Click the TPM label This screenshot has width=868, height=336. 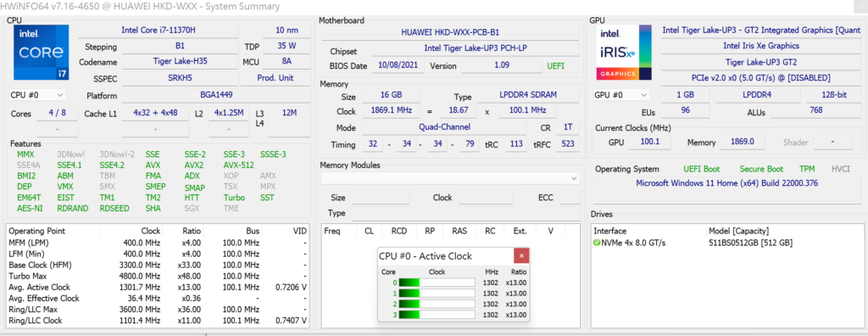807,169
